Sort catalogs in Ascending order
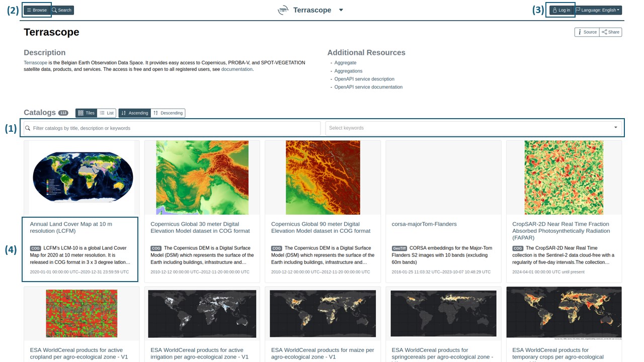Screen dimensions: 644x362 134,113
